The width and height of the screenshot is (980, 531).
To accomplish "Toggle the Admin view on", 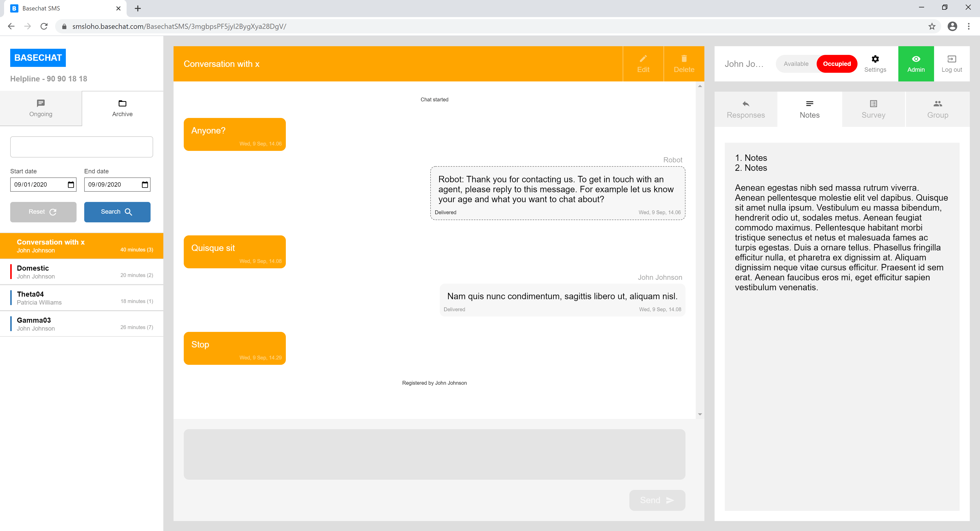I will (x=916, y=64).
